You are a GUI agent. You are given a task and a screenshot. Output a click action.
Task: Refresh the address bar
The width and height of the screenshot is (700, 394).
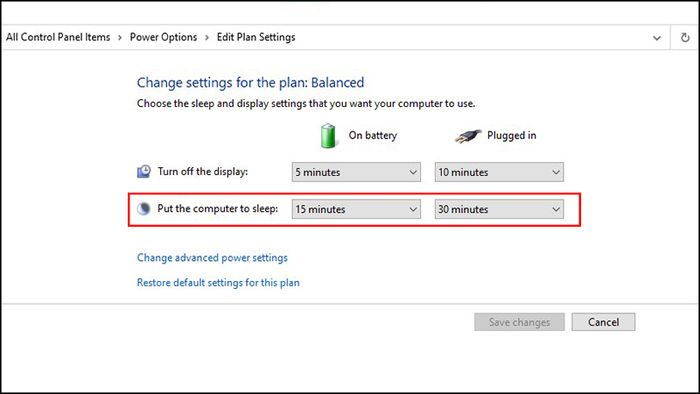[x=685, y=37]
